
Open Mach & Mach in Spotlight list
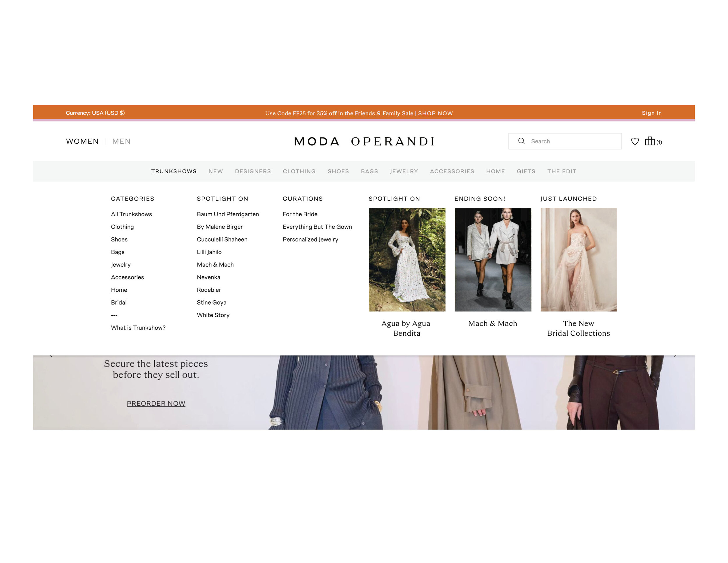pyautogui.click(x=215, y=265)
